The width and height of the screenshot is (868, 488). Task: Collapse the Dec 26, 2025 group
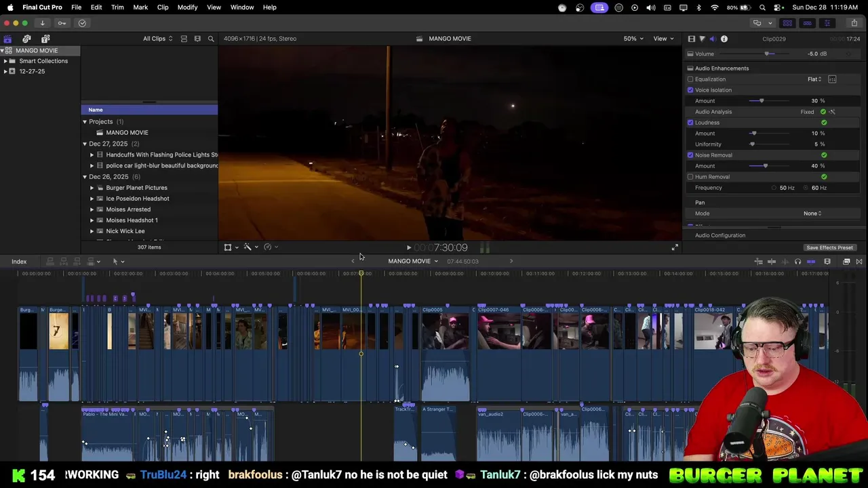85,177
